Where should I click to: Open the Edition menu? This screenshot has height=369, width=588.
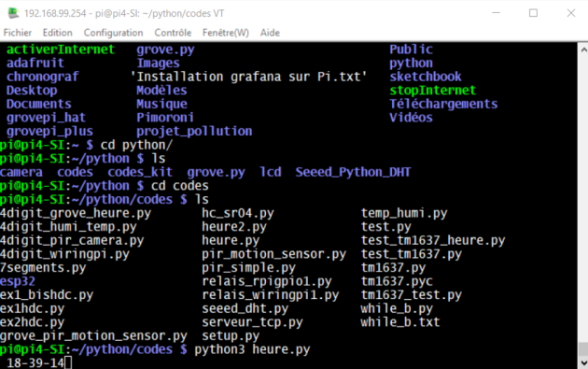pyautogui.click(x=57, y=33)
